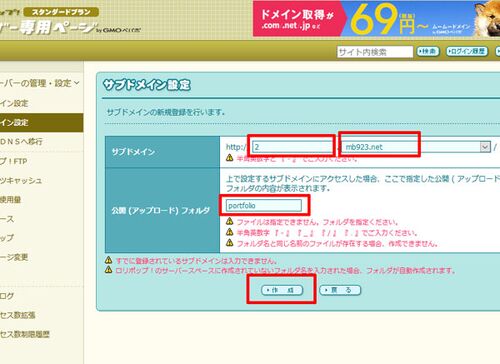This screenshot has height=364, width=500.
Task: Open the キャッシュ sidebar menu item
Action: coord(21,180)
